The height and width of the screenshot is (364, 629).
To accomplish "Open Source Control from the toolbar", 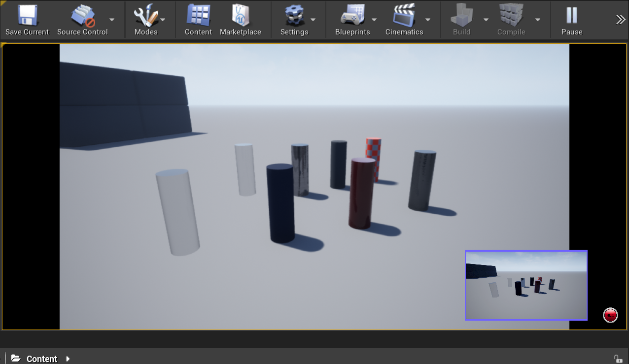I will [x=82, y=16].
